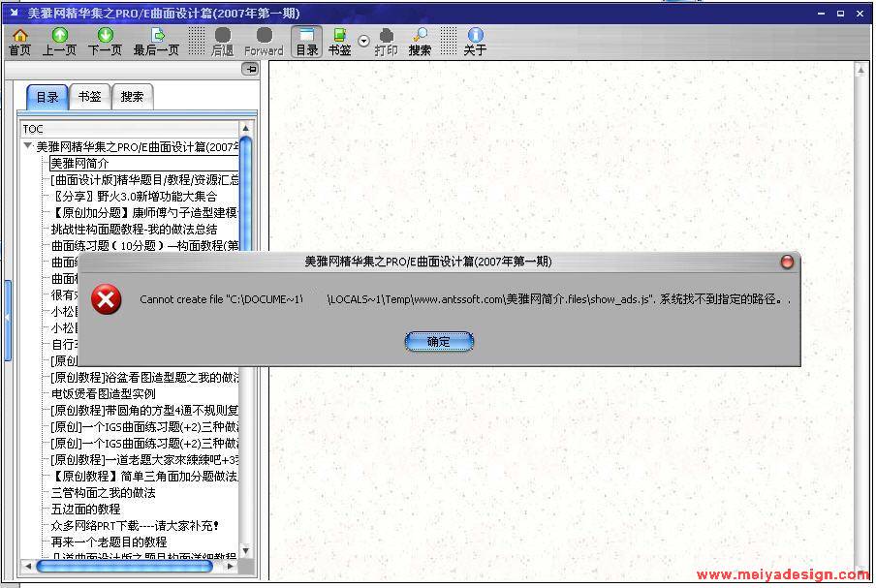Screen dimensions: 876x588
Task: Switch to the 目录 sidebar tab
Action: tap(47, 97)
